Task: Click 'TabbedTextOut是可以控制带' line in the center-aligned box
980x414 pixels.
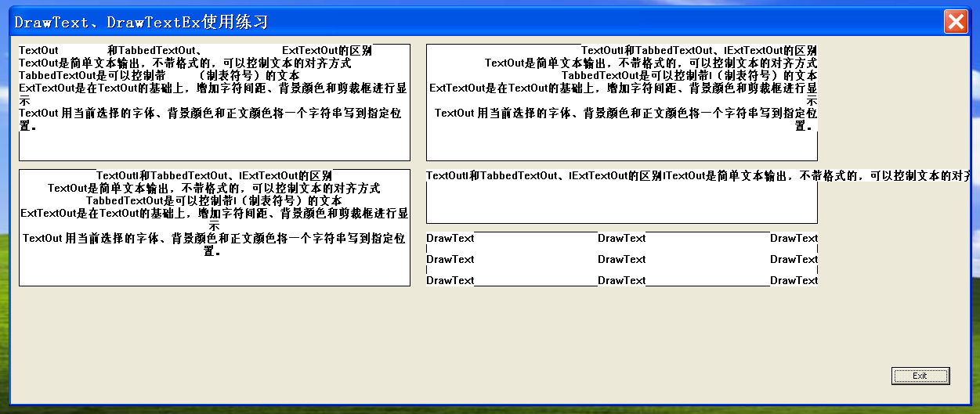Action: (214, 201)
